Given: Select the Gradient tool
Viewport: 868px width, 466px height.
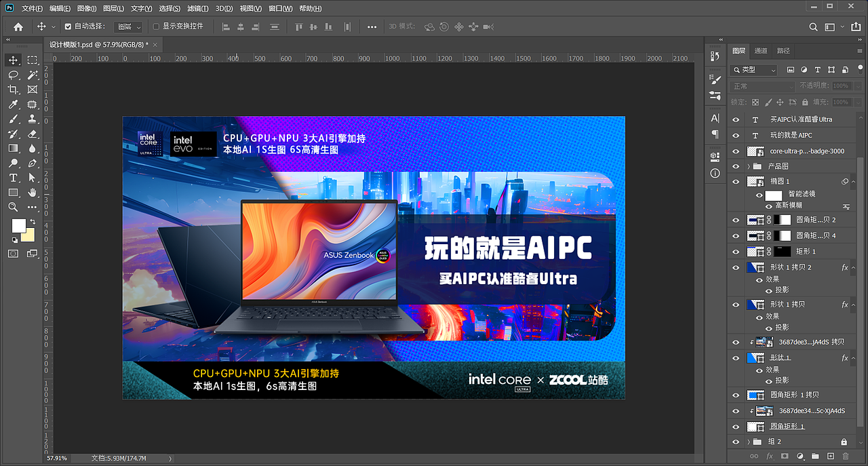Looking at the screenshot, I should 13,148.
